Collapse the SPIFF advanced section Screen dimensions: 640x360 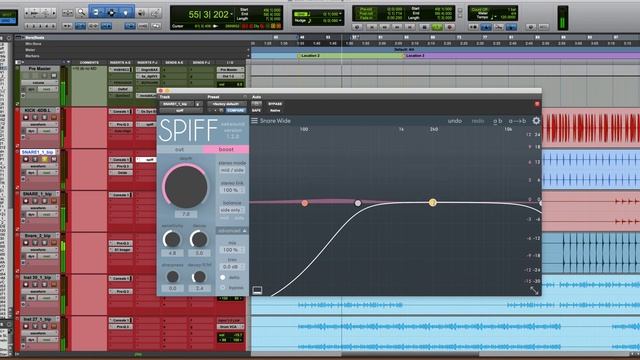point(232,231)
